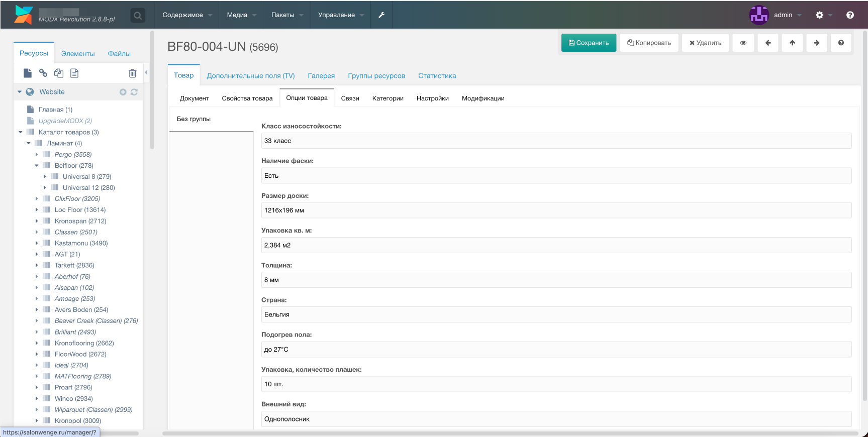
Task: Collapse the Ламинат tree node
Action: coord(29,143)
